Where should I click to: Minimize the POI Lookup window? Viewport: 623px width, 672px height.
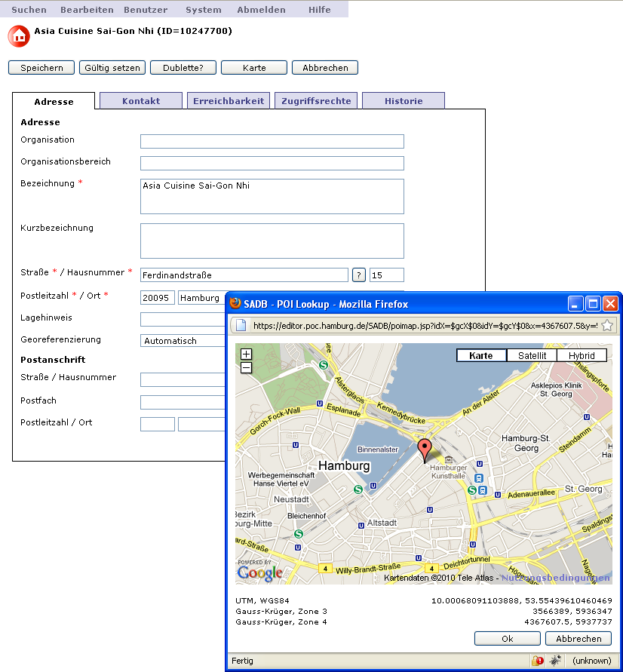tap(575, 304)
